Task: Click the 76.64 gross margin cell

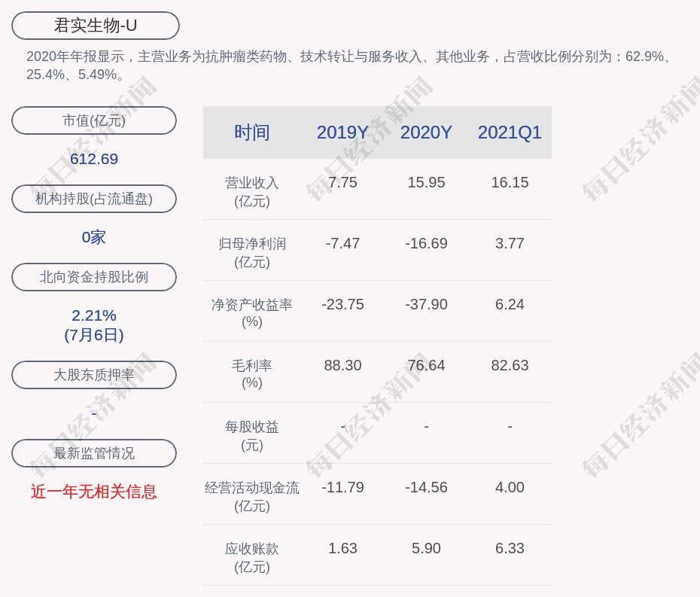Action: 426,365
